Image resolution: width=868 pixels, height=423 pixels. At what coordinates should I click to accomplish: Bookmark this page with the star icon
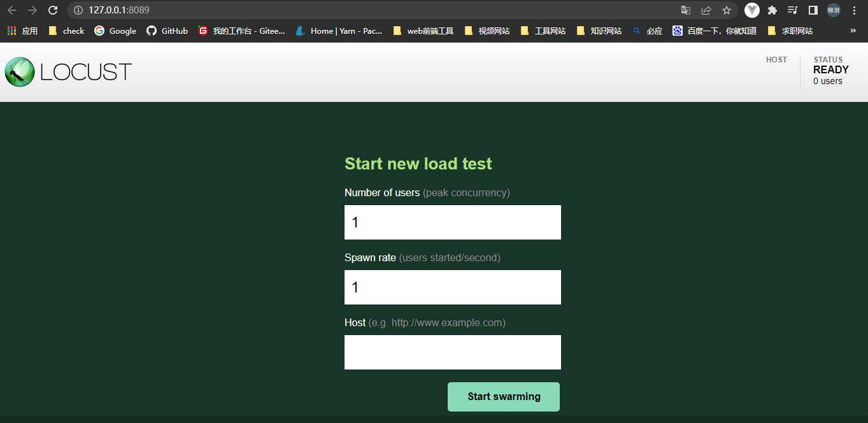(x=727, y=10)
